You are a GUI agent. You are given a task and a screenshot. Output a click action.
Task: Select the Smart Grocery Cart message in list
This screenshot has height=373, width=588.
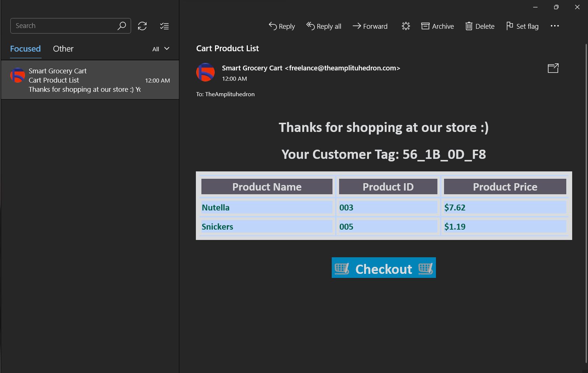[90, 80]
